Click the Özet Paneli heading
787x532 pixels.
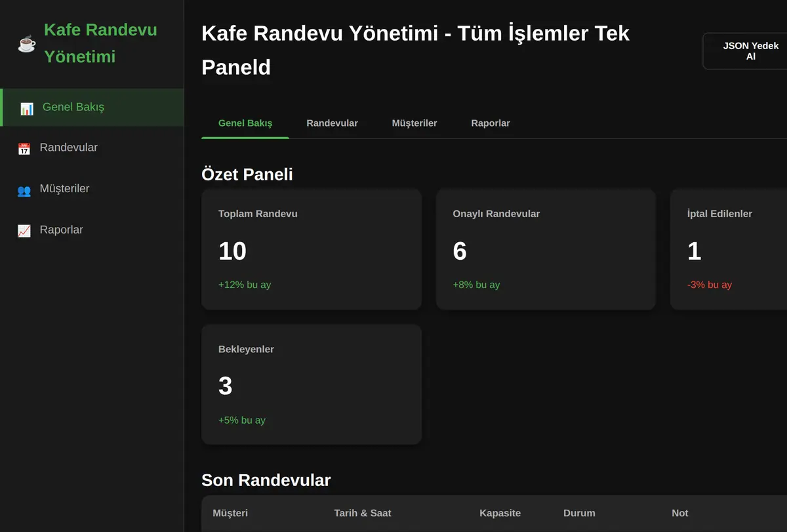click(247, 174)
